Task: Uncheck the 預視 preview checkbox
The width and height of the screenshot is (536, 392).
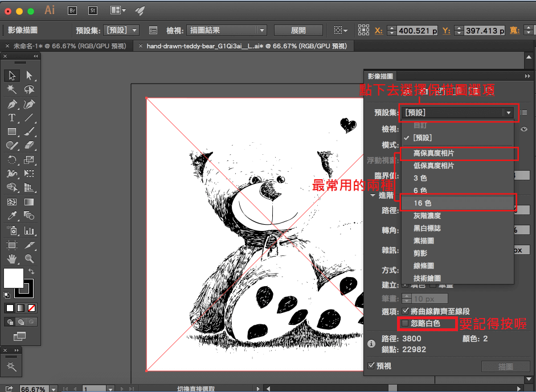Action: point(372,366)
